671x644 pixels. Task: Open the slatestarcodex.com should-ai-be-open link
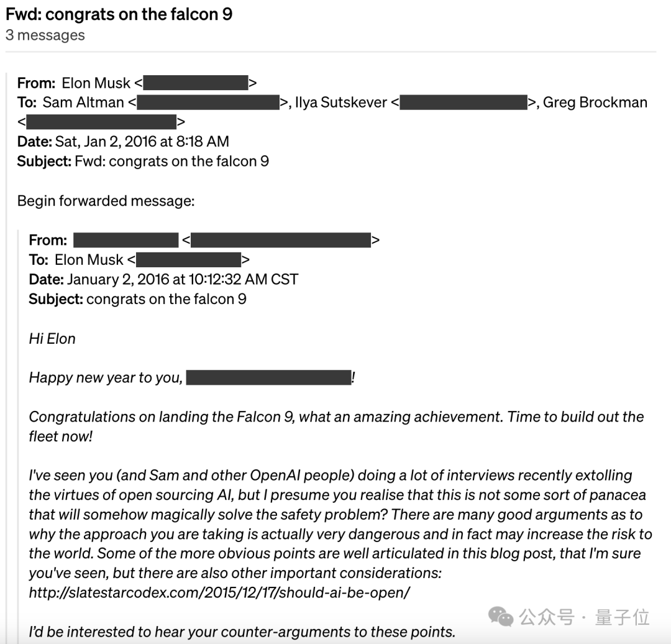(x=219, y=592)
